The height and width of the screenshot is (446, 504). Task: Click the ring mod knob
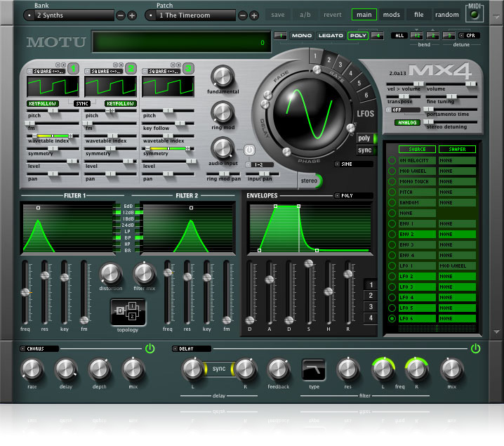(222, 113)
